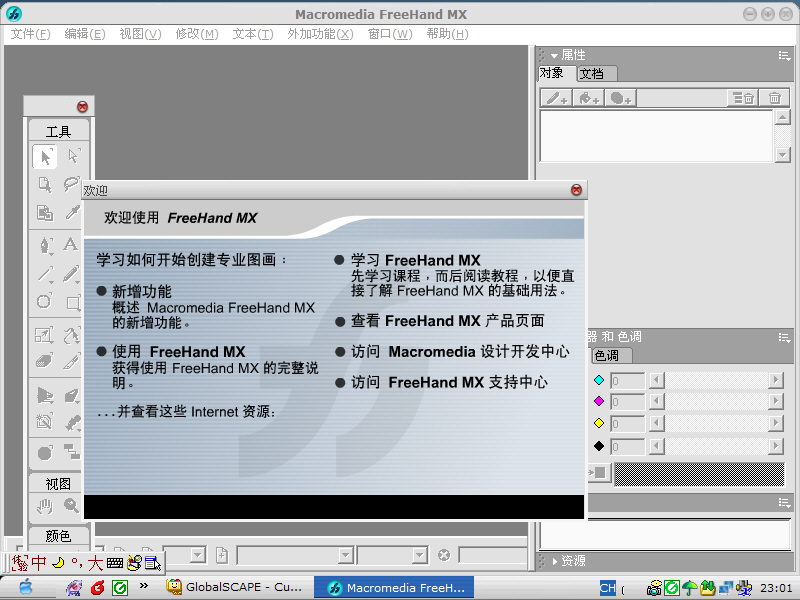The image size is (800, 600).
Task: Select the Perspective tool
Action: point(45,395)
